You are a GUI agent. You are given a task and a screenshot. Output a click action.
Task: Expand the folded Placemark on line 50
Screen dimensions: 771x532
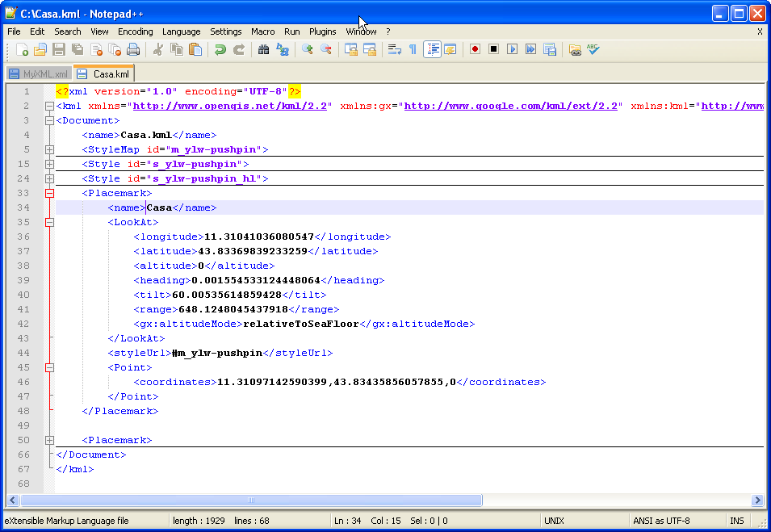click(49, 440)
